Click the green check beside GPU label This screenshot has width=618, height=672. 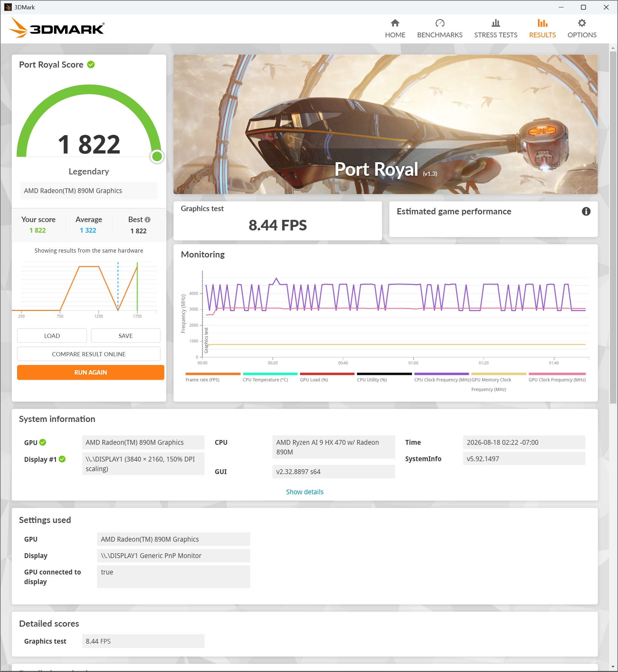[42, 442]
